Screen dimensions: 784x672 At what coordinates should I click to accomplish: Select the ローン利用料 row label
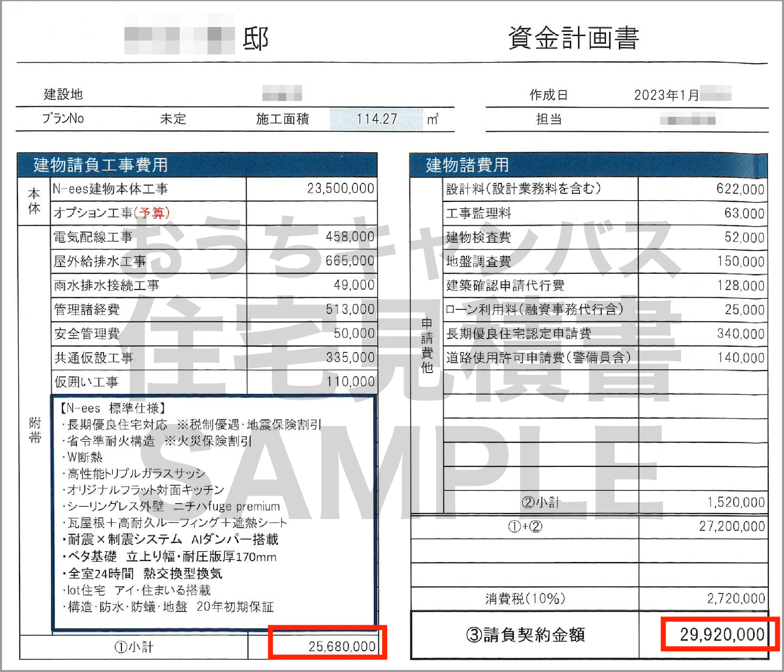pos(534,309)
